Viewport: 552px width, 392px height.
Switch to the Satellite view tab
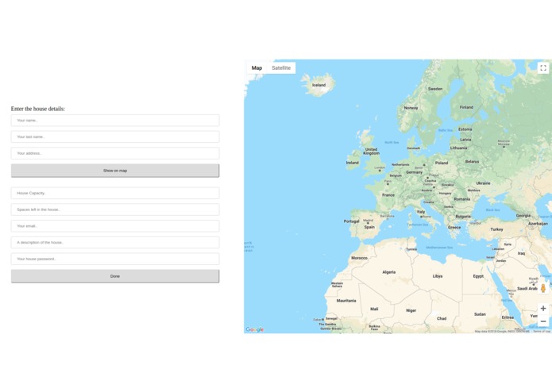tap(281, 68)
